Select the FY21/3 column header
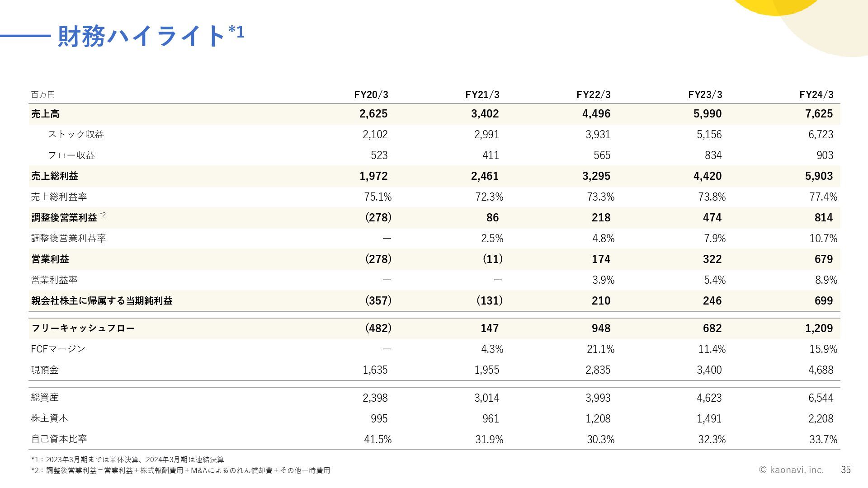This screenshot has height=488, width=868. click(482, 94)
